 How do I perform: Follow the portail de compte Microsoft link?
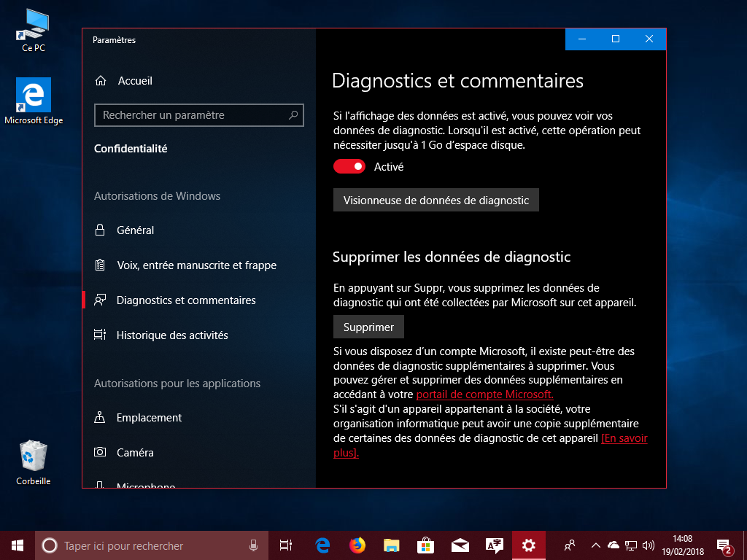point(484,394)
